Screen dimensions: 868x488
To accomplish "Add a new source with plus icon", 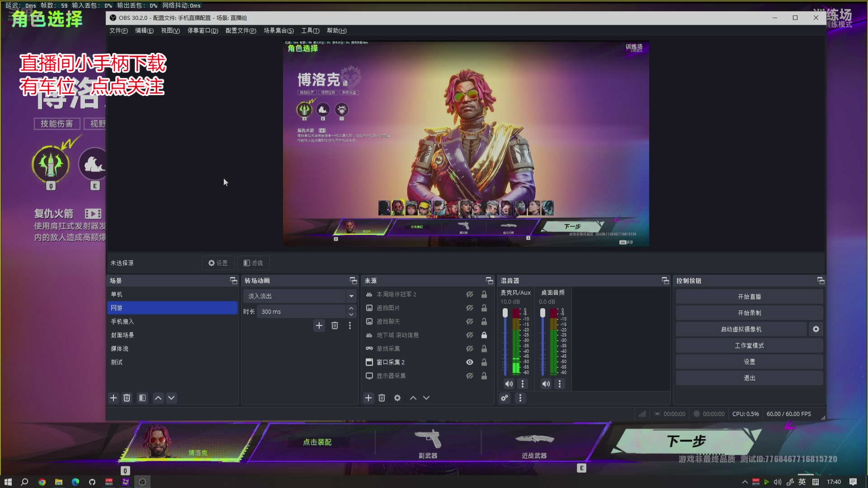I will 368,398.
